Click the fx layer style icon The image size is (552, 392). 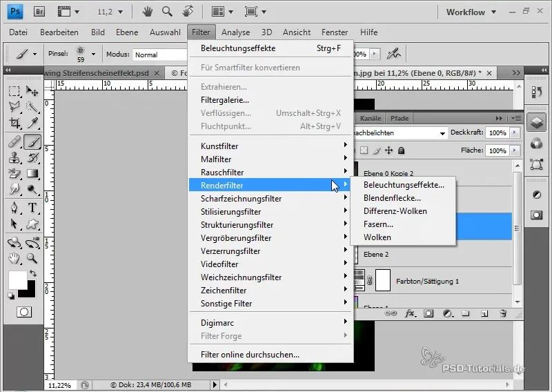[410, 313]
